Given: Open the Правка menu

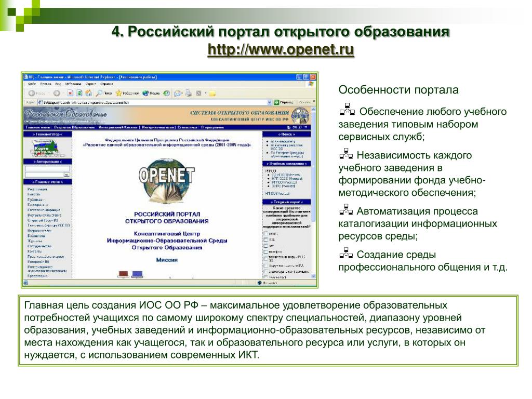Looking at the screenshot, I should [x=46, y=84].
